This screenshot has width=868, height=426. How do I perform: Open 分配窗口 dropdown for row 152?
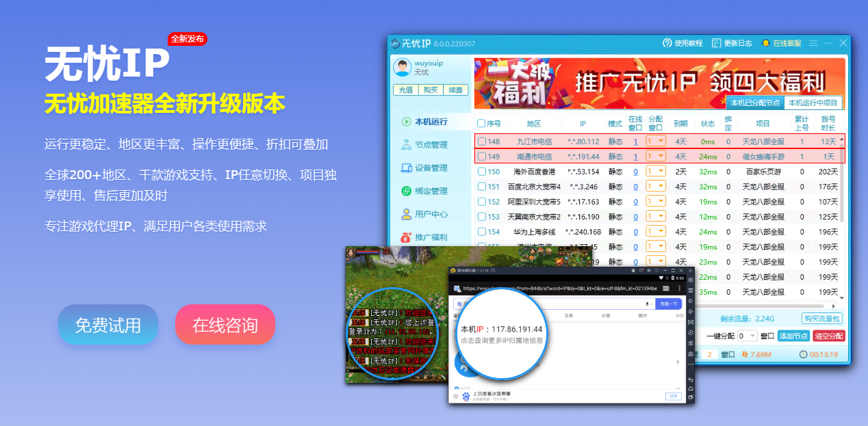click(656, 202)
